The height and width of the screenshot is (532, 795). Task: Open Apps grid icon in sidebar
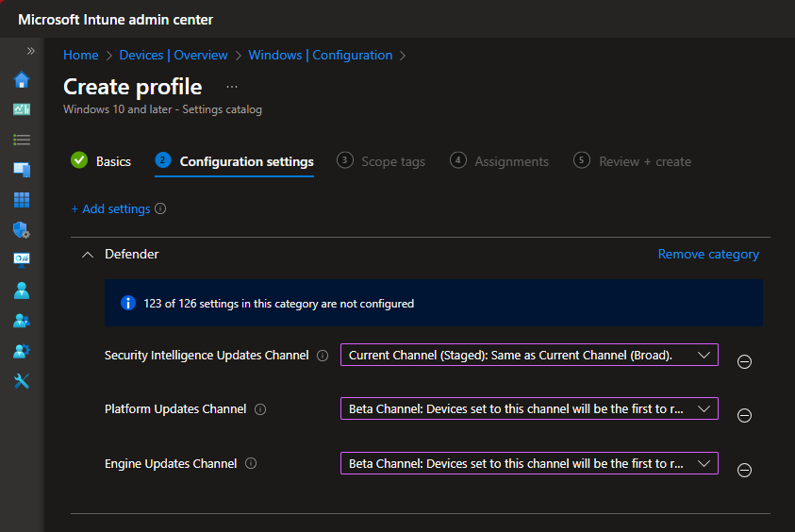pos(22,200)
